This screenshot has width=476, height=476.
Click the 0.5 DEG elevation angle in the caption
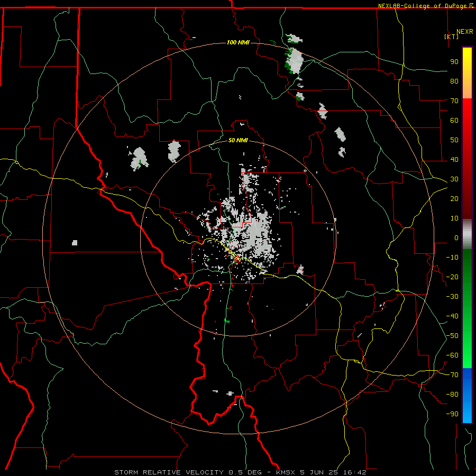point(245,472)
